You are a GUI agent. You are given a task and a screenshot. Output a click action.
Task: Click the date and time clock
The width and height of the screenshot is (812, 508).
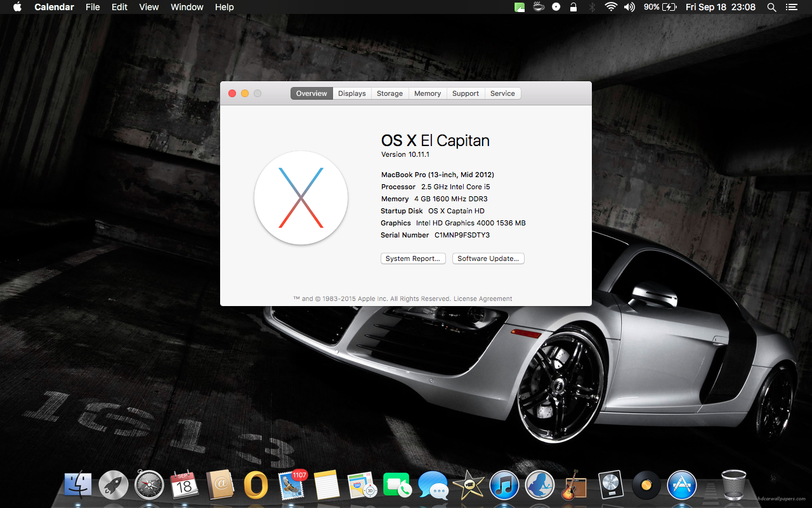pos(721,7)
